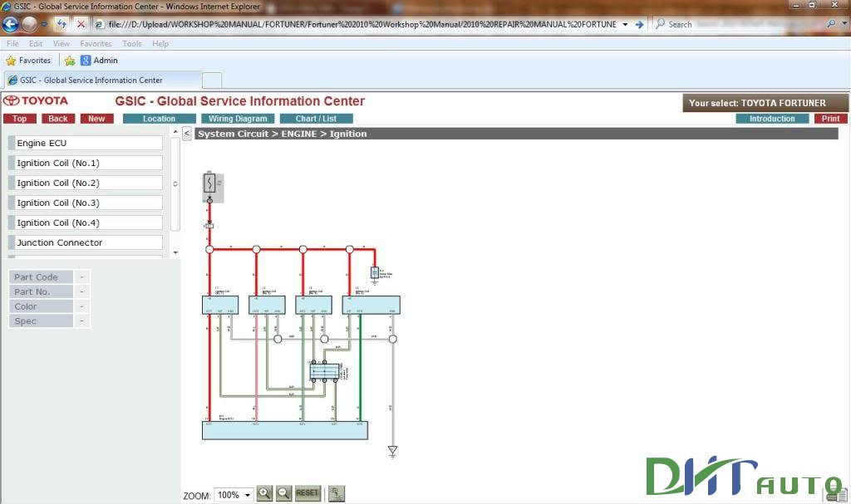This screenshot has width=851, height=504.
Task: Select Ignition Coil (No.1) in list
Action: pos(86,164)
